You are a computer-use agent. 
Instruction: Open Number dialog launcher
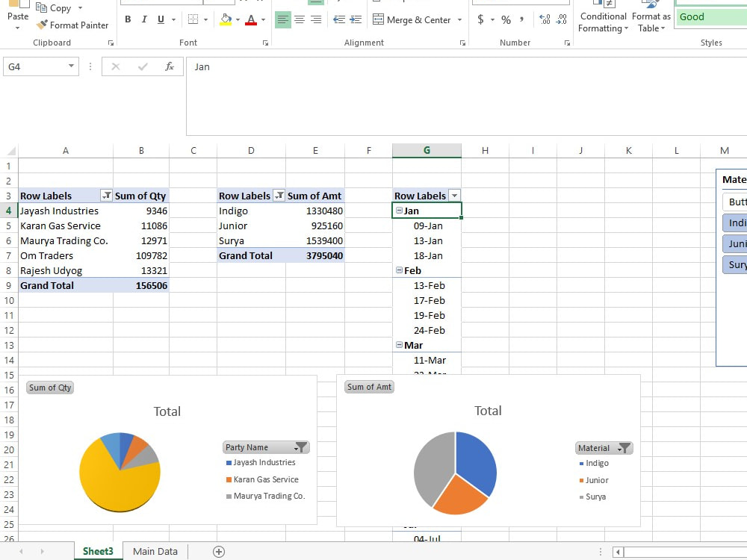(567, 43)
